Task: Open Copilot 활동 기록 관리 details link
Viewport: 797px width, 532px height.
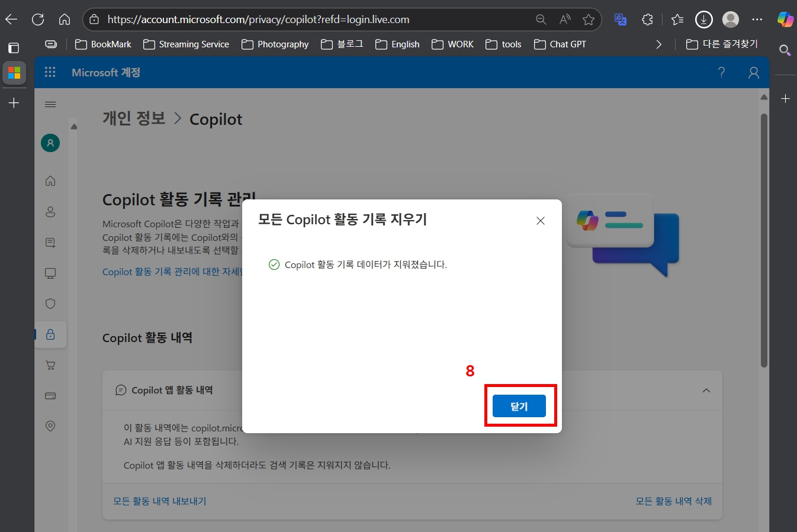Action: (x=172, y=272)
